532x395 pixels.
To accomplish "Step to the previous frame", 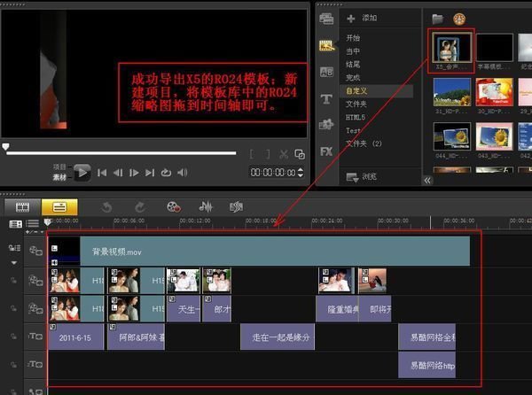I will tap(118, 173).
